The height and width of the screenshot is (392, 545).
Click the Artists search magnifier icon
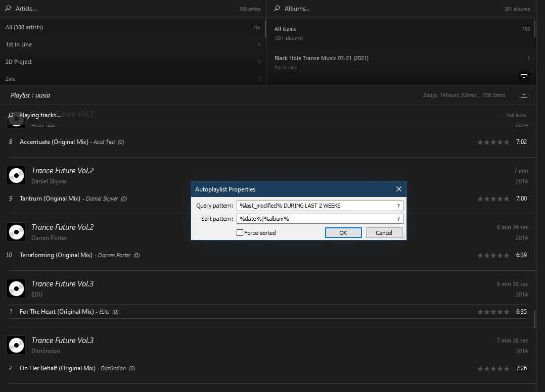click(x=8, y=8)
